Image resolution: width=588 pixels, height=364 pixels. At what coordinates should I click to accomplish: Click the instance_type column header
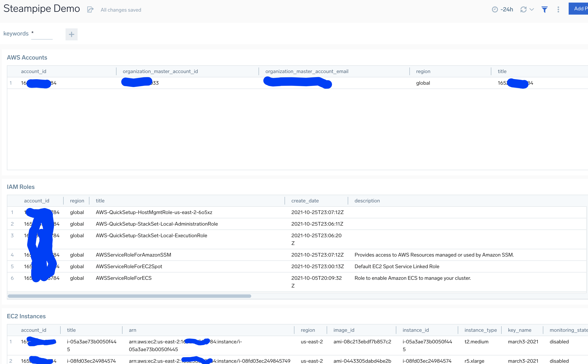480,330
